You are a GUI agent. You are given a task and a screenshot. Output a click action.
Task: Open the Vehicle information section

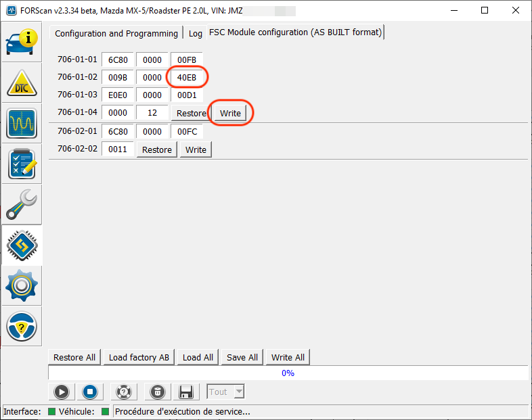point(22,42)
